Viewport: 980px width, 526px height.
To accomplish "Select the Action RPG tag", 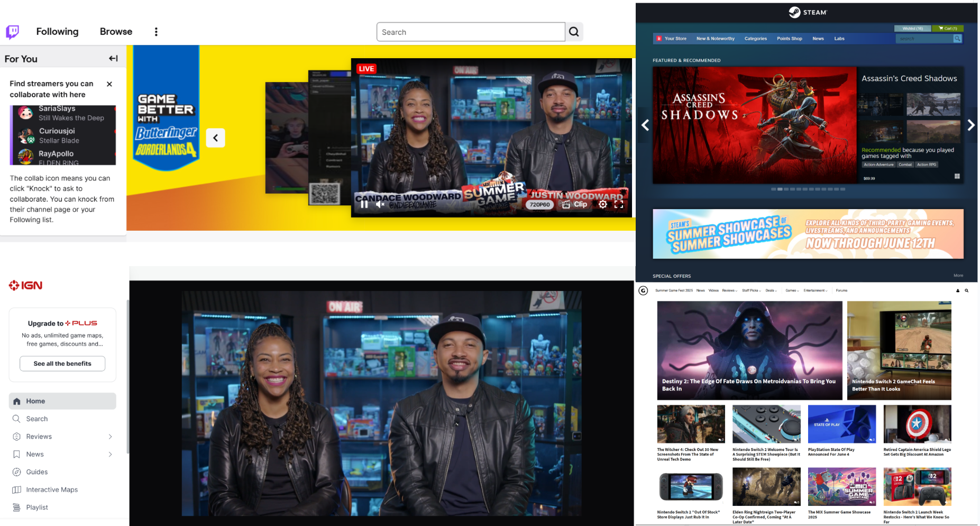I will click(x=927, y=165).
